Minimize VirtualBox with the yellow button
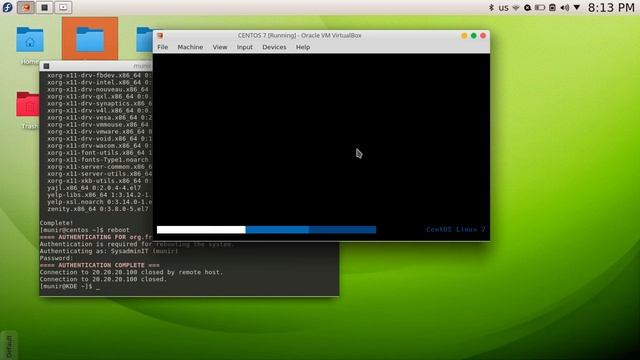The height and width of the screenshot is (360, 640). tap(464, 36)
